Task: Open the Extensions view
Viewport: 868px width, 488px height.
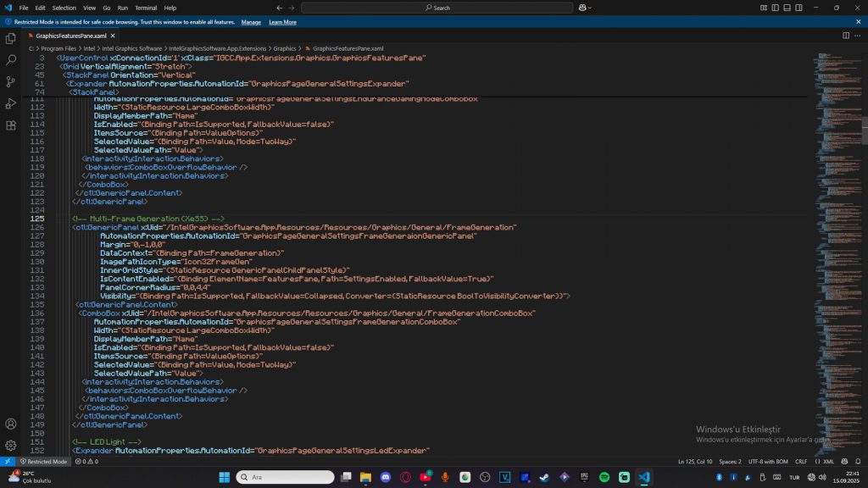Action: [x=11, y=125]
